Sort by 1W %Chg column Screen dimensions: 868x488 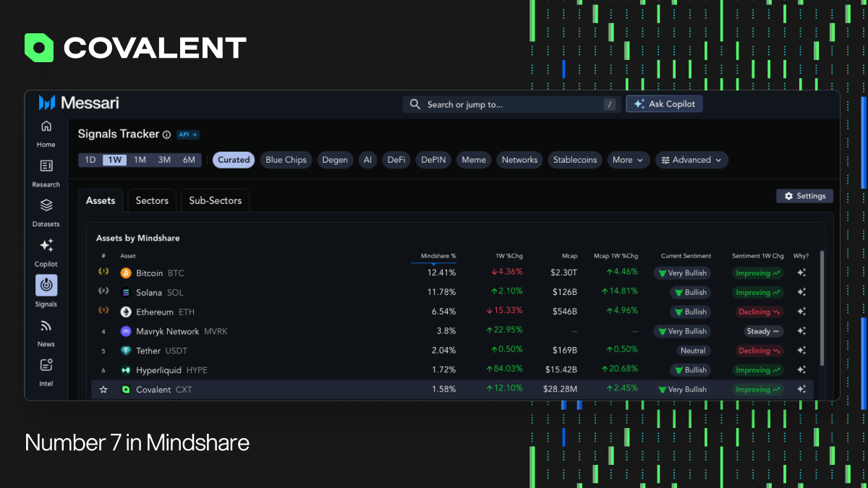coord(509,256)
